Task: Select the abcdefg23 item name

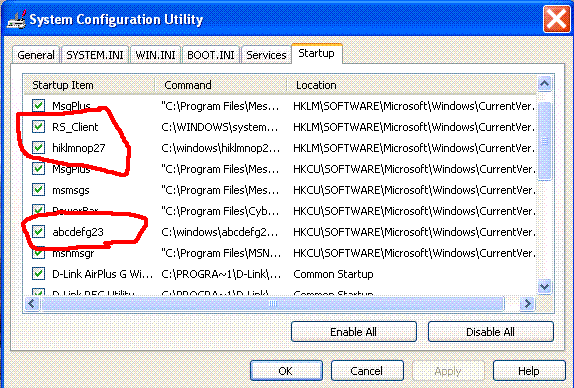Action: 78,232
